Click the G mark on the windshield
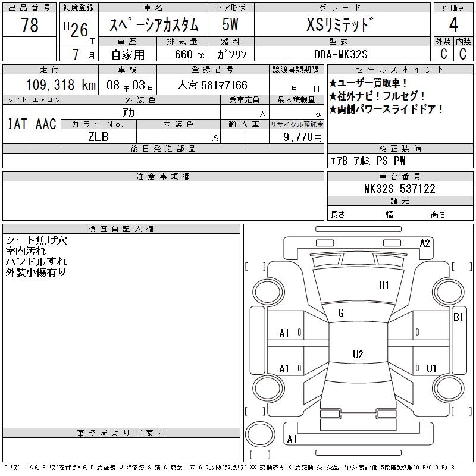The height and width of the screenshot is (476, 476). tap(340, 313)
